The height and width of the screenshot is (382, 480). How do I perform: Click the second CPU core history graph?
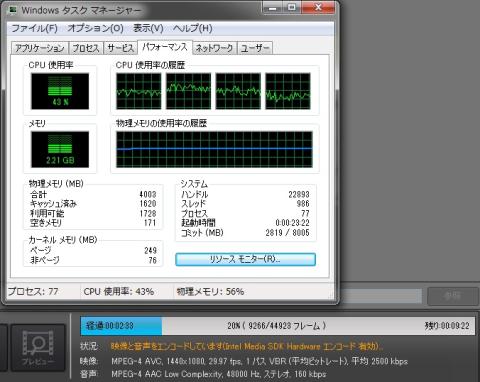(188, 91)
